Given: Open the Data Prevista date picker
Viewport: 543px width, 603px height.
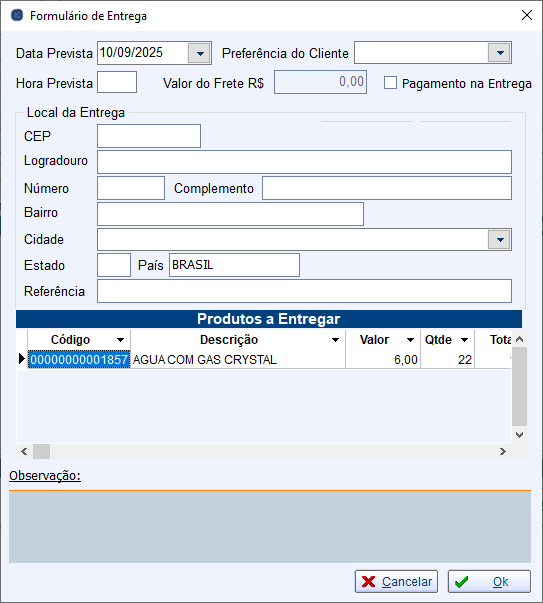Looking at the screenshot, I should (200, 53).
